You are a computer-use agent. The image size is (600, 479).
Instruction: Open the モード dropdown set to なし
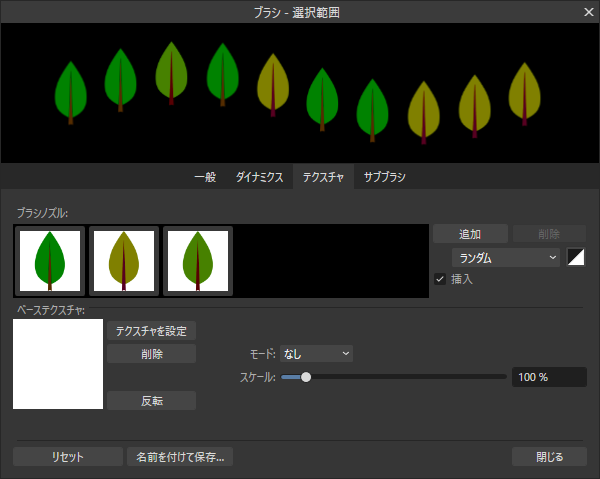coord(316,354)
